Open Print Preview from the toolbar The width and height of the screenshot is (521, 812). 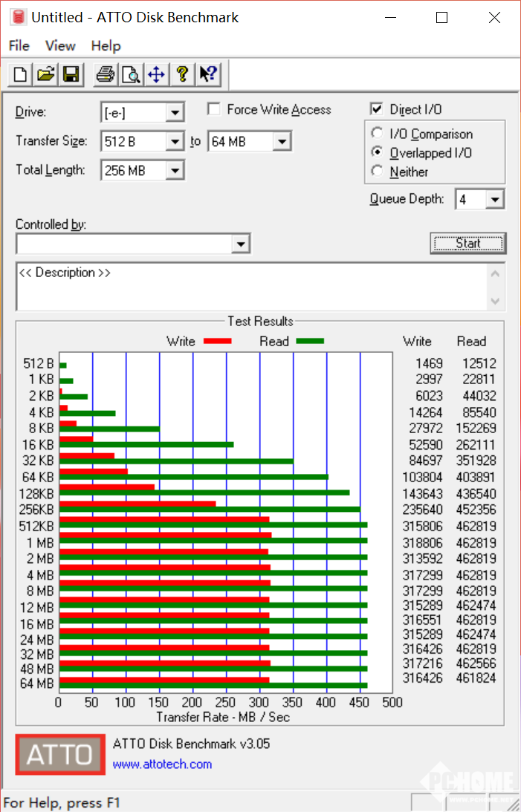pyautogui.click(x=131, y=74)
